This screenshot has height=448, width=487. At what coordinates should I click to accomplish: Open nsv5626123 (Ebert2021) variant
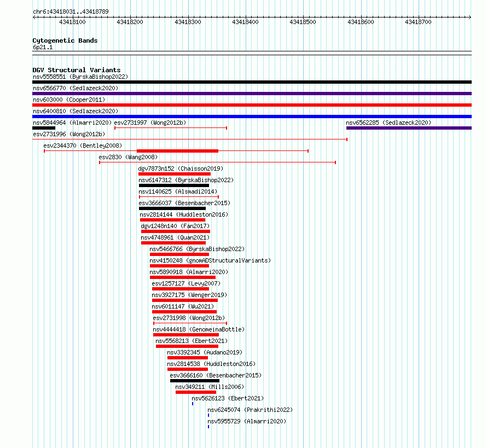click(228, 398)
